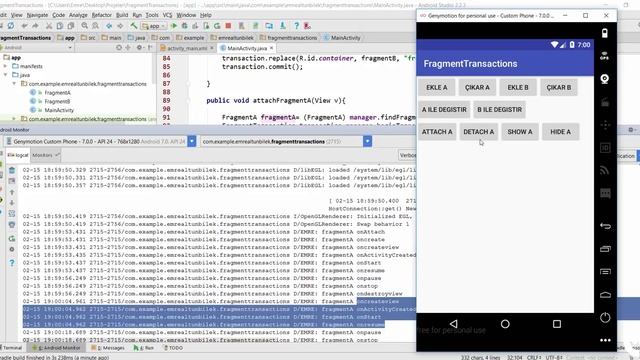Open the VCS menu
640x360 pixels.
tap(167, 15)
